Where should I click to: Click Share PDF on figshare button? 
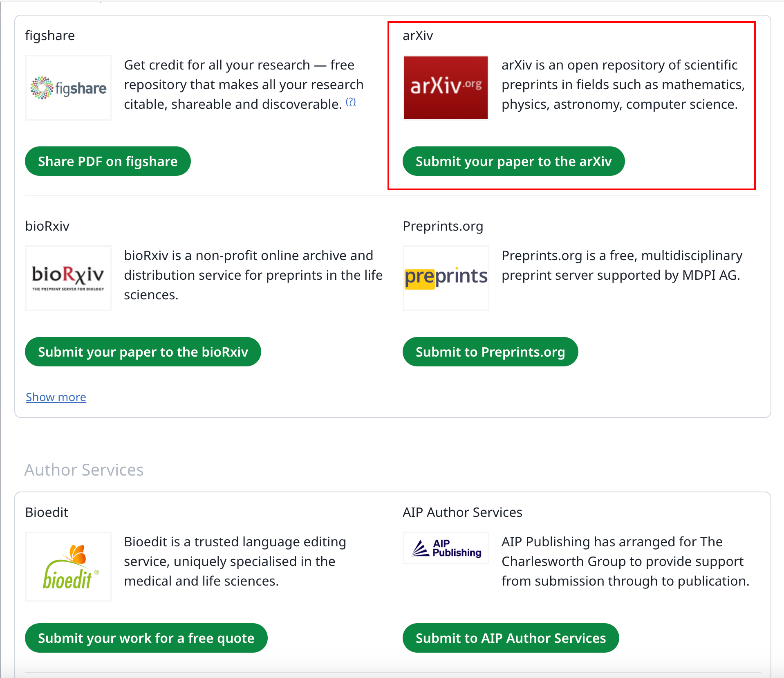[108, 161]
